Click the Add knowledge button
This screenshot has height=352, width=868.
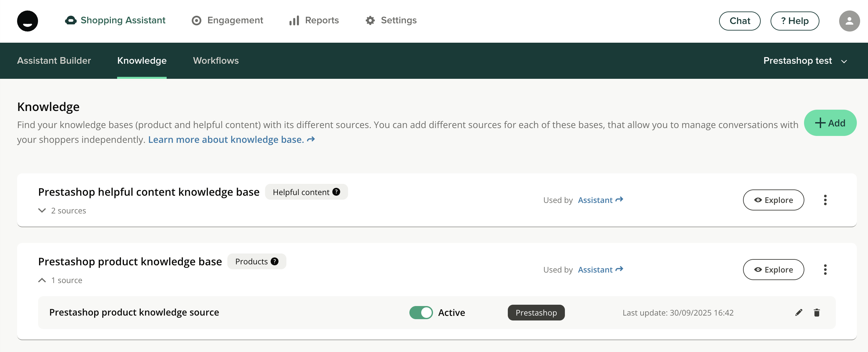pos(830,123)
